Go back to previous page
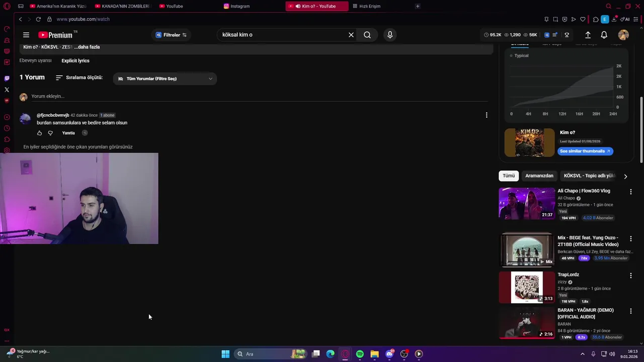The height and width of the screenshot is (362, 644). (x=20, y=19)
